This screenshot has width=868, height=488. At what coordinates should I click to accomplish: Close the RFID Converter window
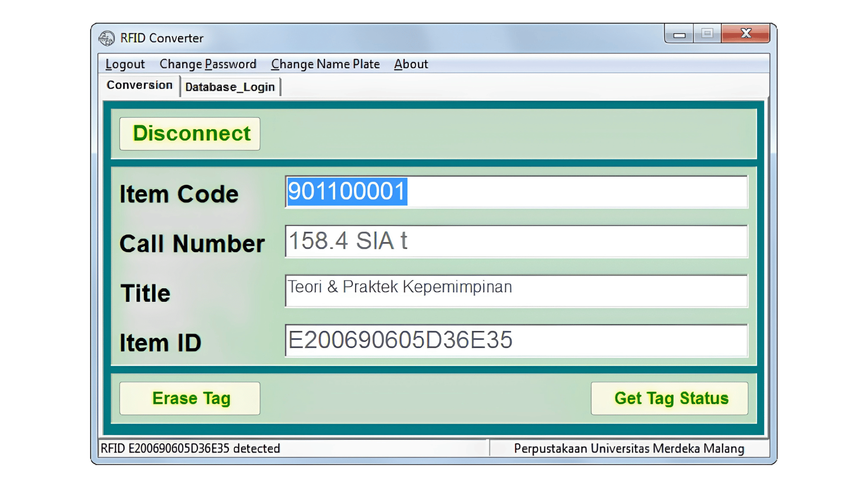(x=746, y=33)
